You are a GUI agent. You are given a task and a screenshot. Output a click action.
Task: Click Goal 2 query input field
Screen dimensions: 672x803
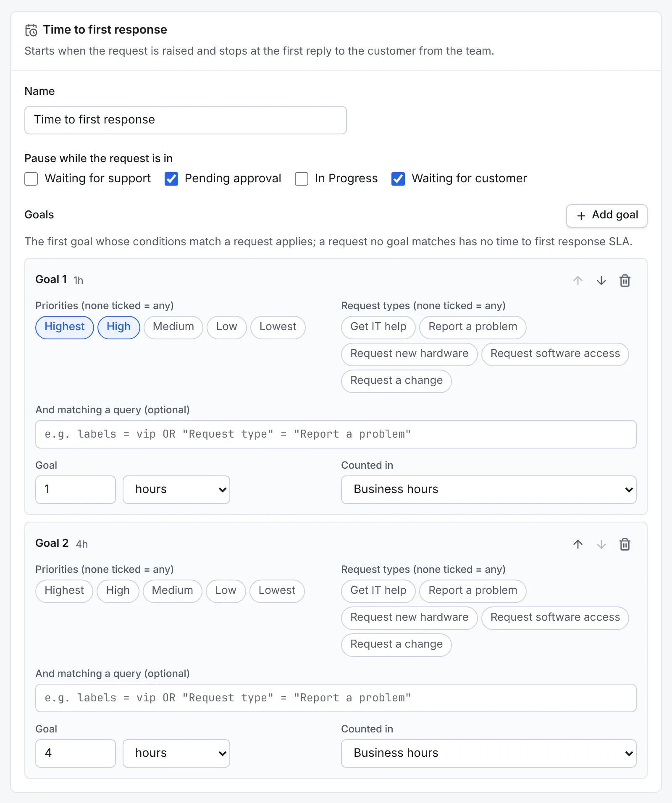click(336, 698)
